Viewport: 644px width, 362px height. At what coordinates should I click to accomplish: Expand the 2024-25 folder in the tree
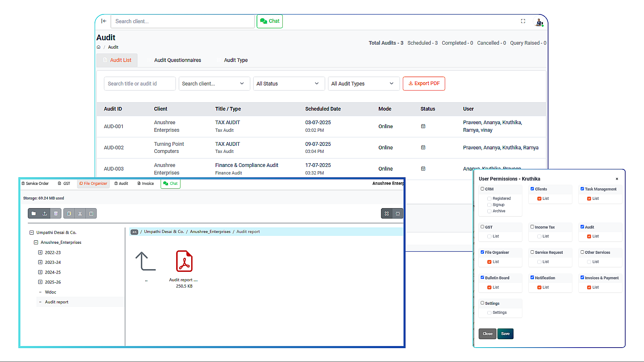point(40,272)
